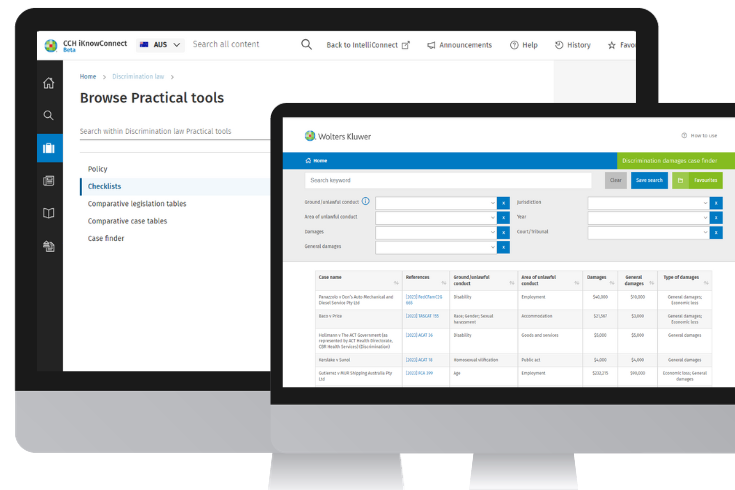Open the AUS country dropdown
735x490 pixels.
click(x=161, y=45)
